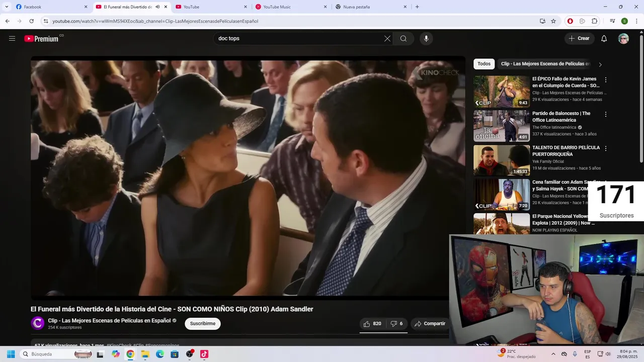Clear the 'doc tops' search text

387,39
